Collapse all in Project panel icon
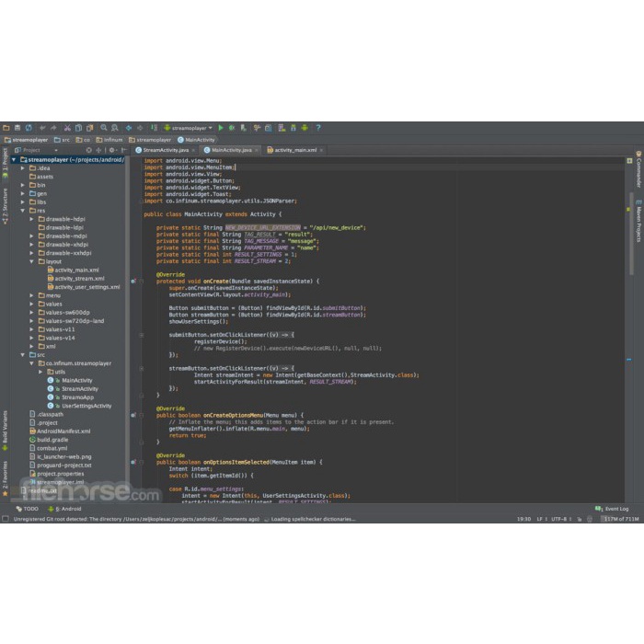This screenshot has height=644, width=644. click(x=98, y=150)
